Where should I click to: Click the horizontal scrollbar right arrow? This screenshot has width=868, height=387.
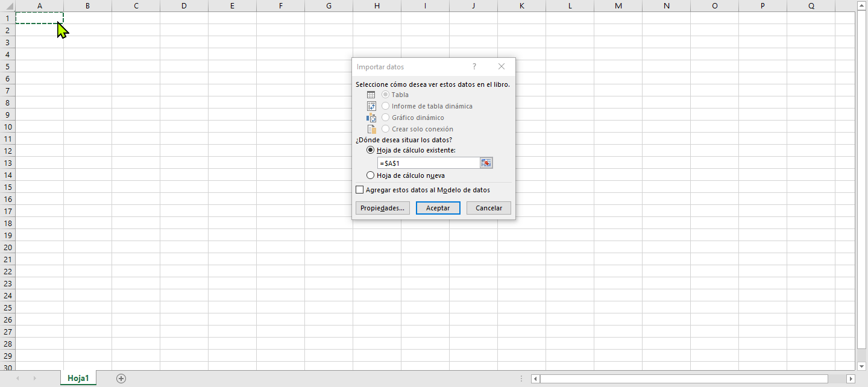(851, 379)
